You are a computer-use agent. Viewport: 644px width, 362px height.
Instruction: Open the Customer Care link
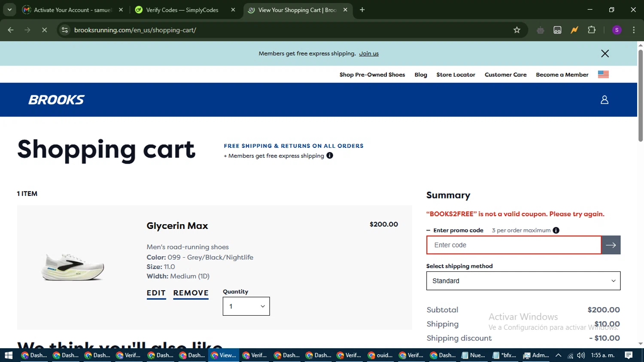point(505,74)
